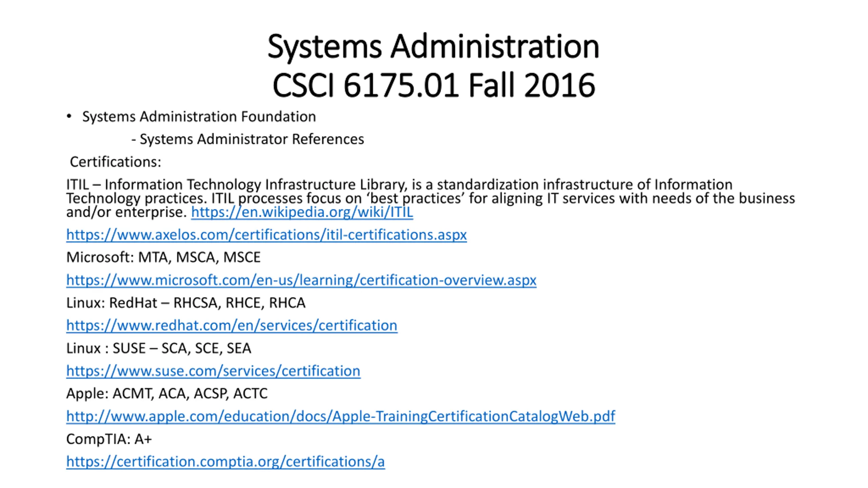Viewport: 868px width, 488px height.
Task: Click the title line 'Systems Administration'
Action: (x=433, y=47)
